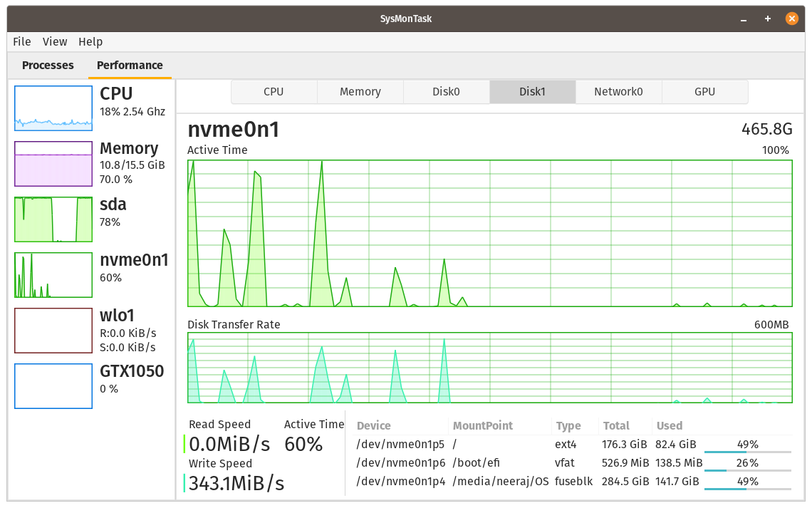Switch to the GPU tab
The image size is (812, 508).
coord(704,91)
